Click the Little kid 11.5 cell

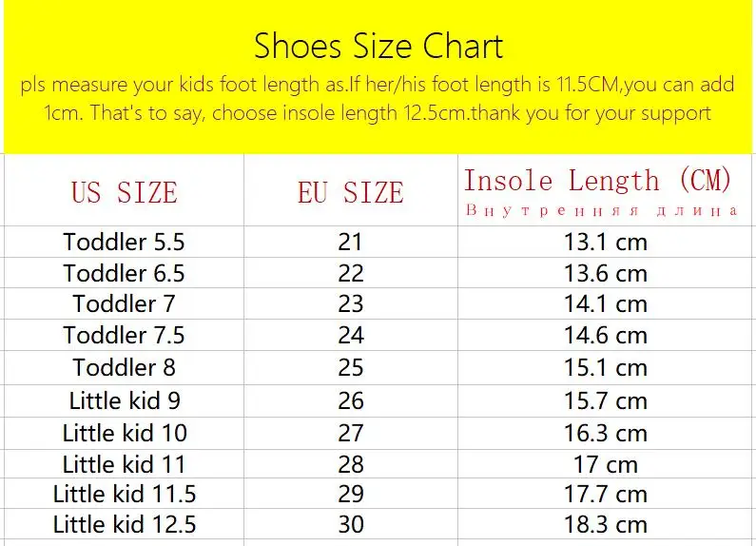125,494
